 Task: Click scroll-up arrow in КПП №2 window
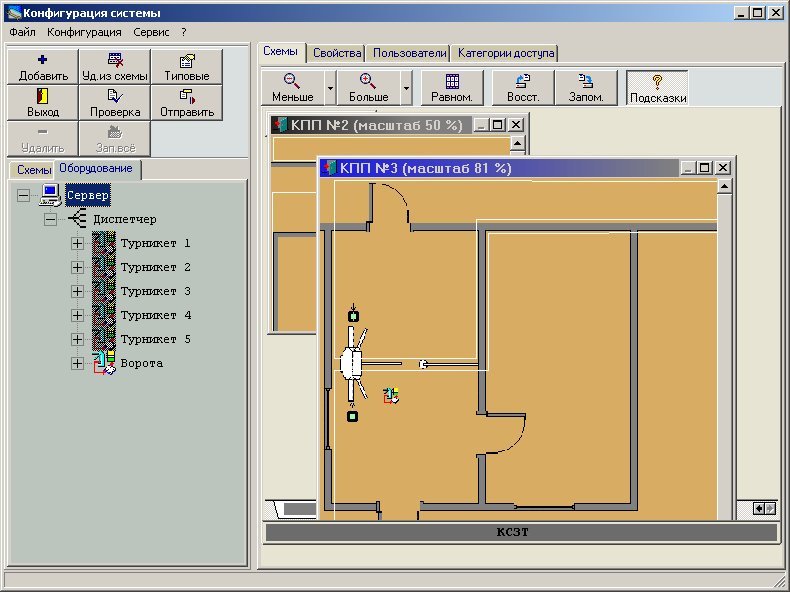click(517, 143)
